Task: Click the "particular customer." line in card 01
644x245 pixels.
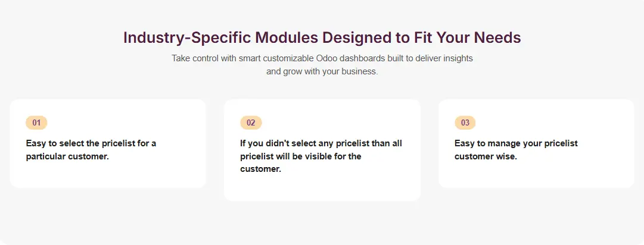Action: (67, 156)
